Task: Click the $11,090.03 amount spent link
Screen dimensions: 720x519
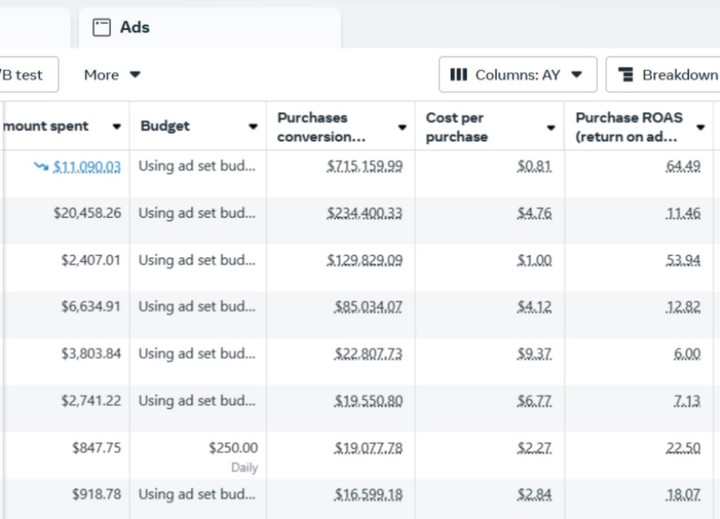Action: pyautogui.click(x=87, y=166)
